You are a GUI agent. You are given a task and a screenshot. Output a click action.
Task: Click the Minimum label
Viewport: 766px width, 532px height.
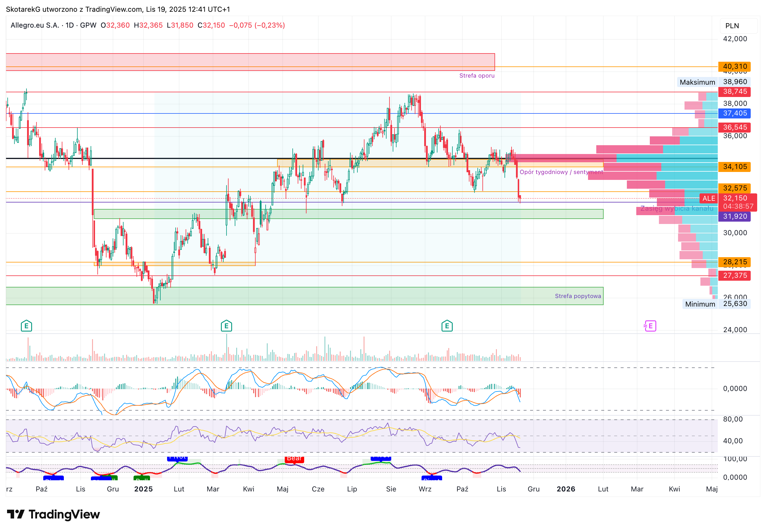700,304
